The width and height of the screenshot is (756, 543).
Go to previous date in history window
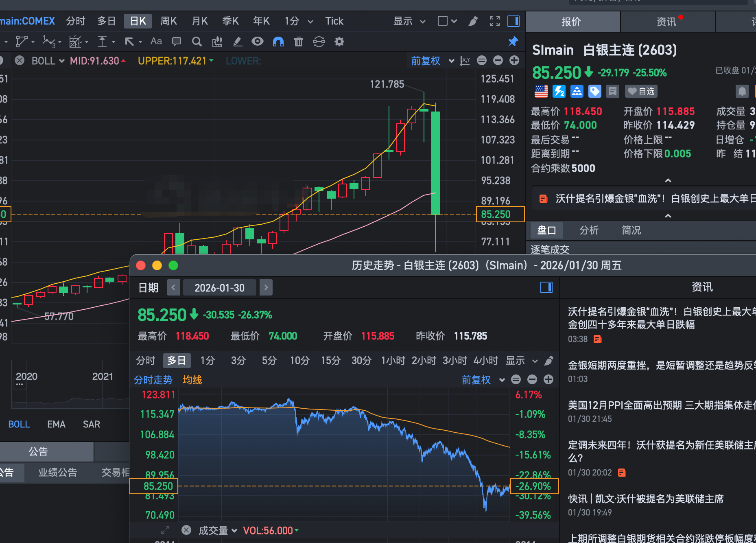tap(173, 288)
